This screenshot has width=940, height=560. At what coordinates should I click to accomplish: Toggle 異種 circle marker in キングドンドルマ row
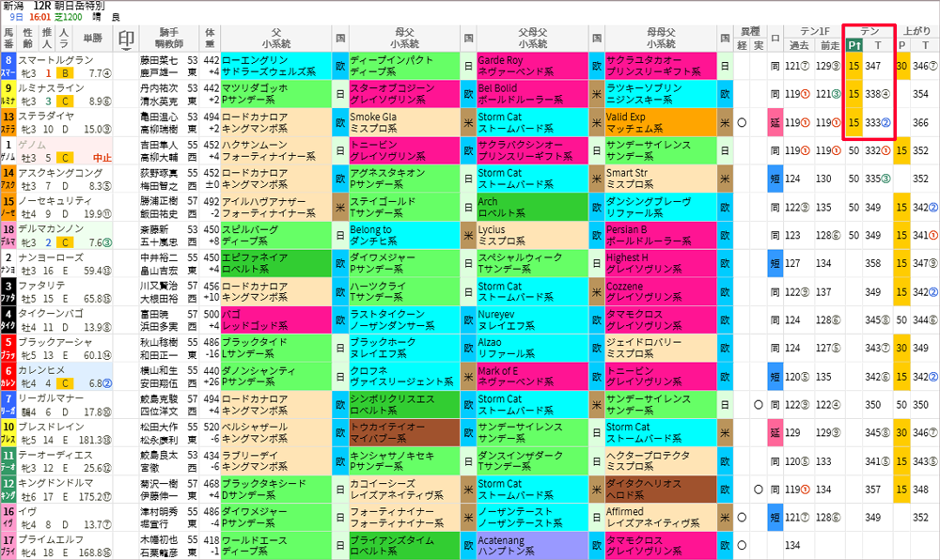759,490
